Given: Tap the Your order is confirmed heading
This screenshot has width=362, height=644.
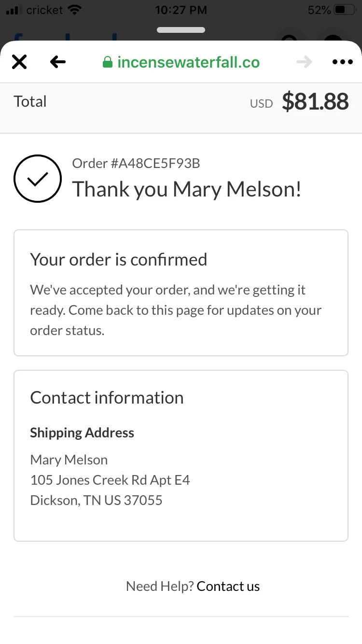Looking at the screenshot, I should pos(119,259).
